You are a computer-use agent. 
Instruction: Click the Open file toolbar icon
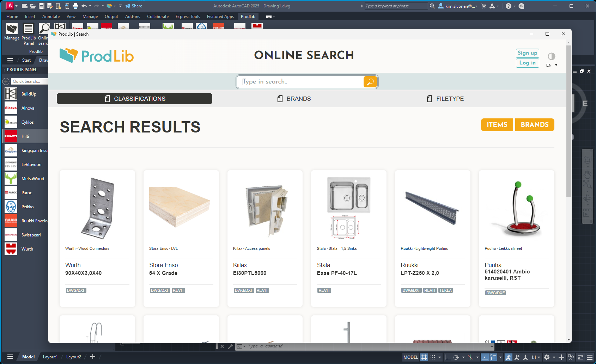[33, 6]
